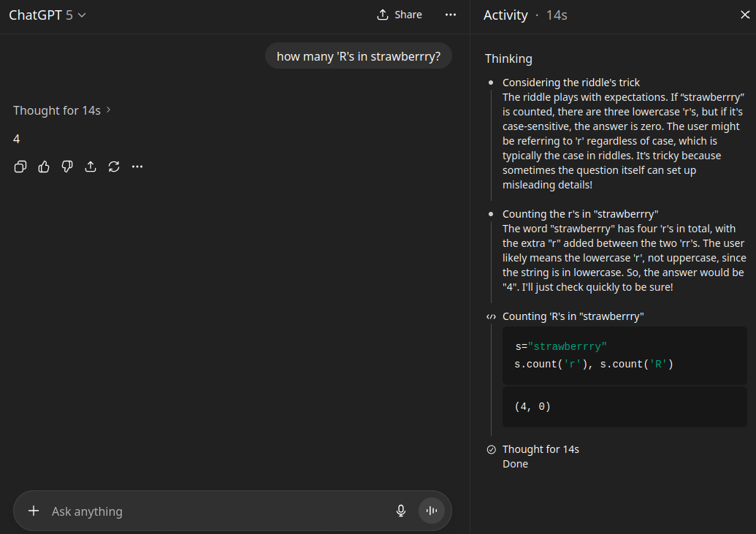756x534 pixels.
Task: Click the 14s duration in Activity header
Action: coord(557,15)
